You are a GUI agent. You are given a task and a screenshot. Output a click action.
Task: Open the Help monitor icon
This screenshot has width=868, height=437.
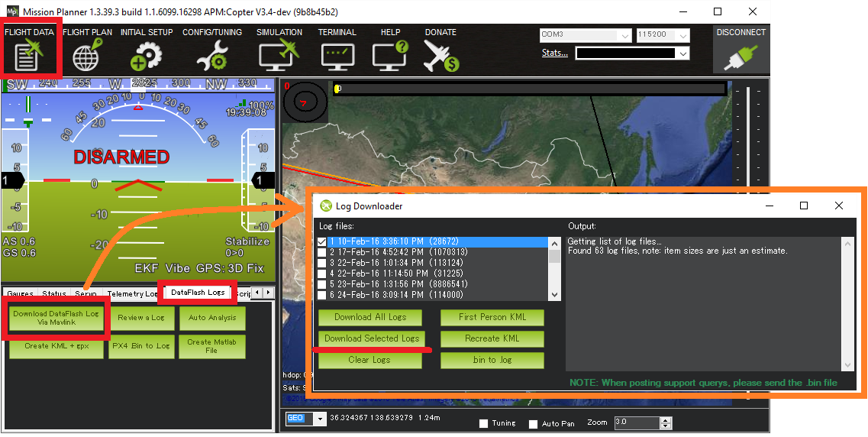[390, 55]
